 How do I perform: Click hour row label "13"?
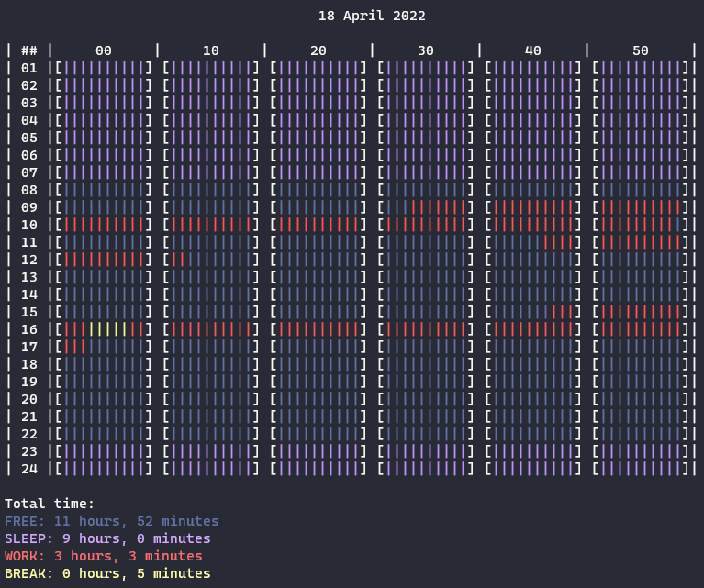pos(29,277)
